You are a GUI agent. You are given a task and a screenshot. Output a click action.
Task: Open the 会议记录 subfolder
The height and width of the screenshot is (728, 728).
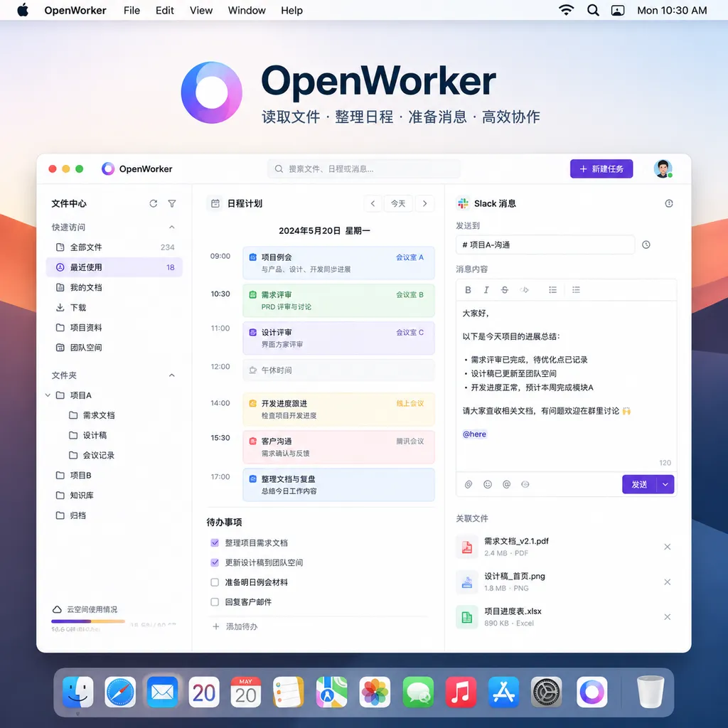(98, 455)
